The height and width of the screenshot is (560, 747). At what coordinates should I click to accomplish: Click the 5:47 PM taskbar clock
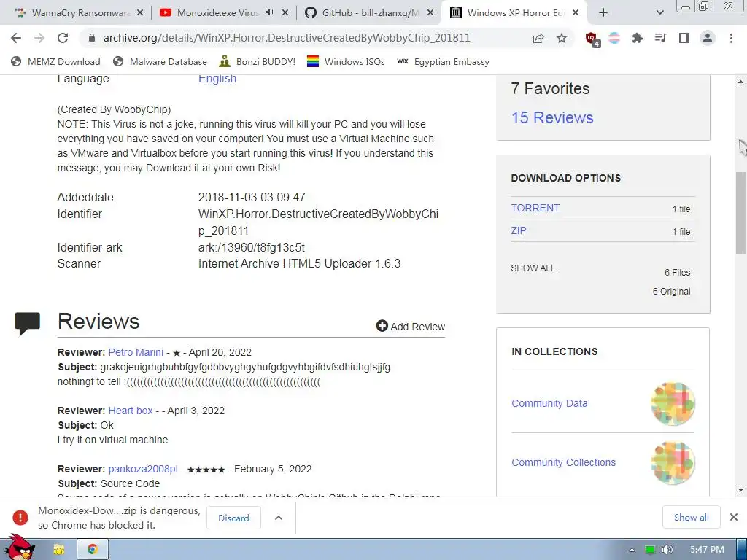coord(707,550)
